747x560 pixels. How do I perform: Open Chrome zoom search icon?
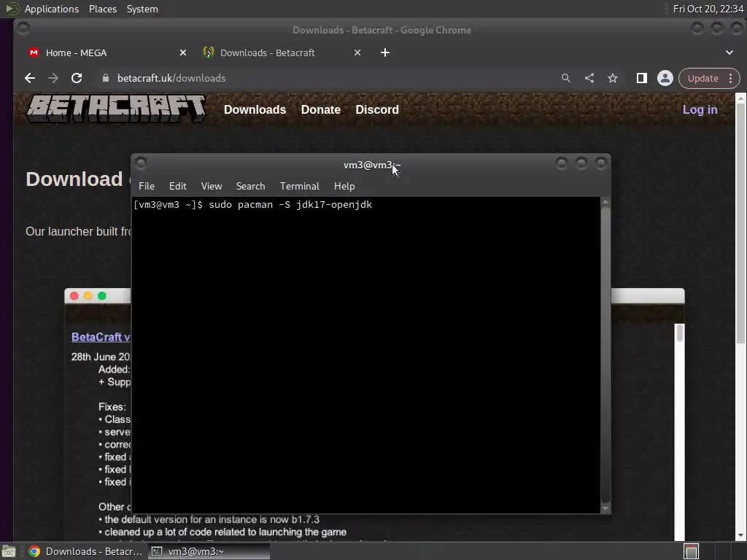(565, 78)
